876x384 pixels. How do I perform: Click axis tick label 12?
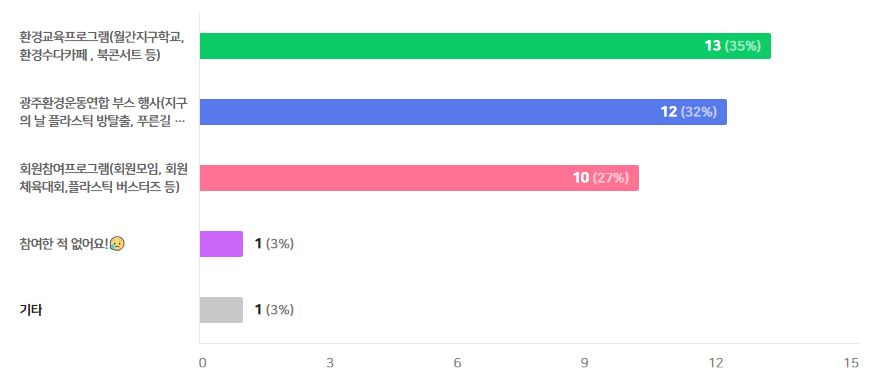pos(717,363)
